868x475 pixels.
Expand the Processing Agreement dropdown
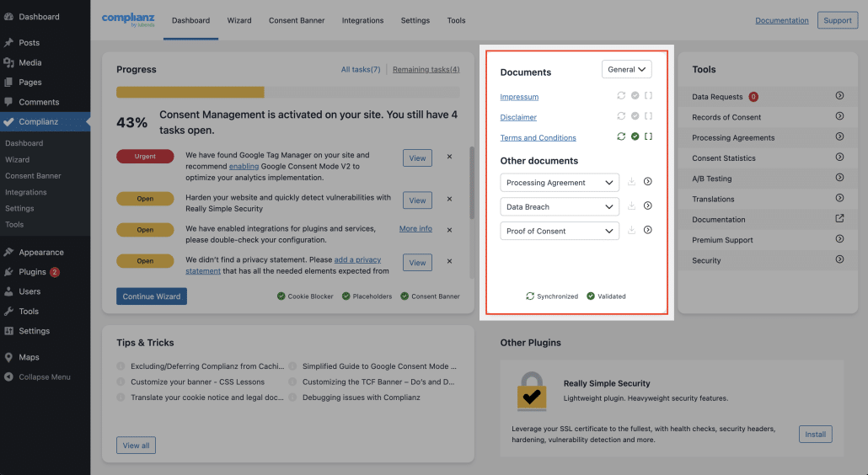click(x=560, y=183)
